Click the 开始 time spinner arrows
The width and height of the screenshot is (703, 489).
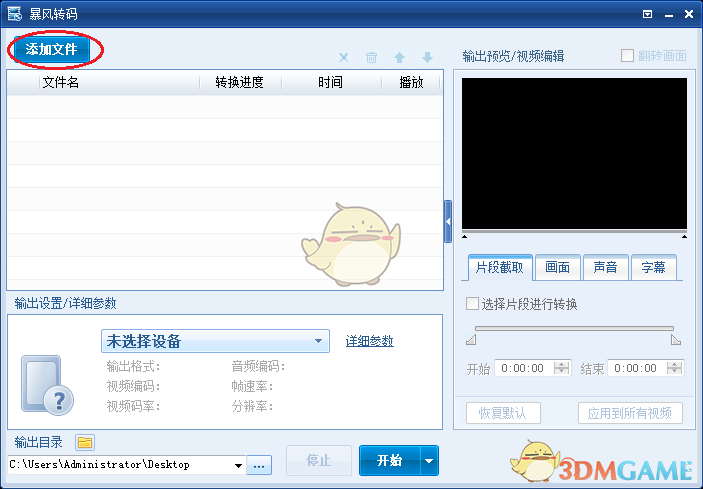point(561,368)
